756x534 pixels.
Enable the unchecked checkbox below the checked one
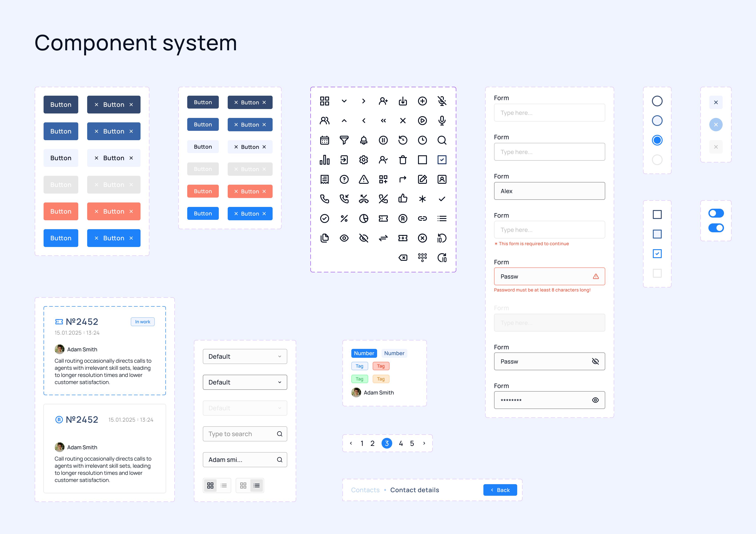coord(657,273)
